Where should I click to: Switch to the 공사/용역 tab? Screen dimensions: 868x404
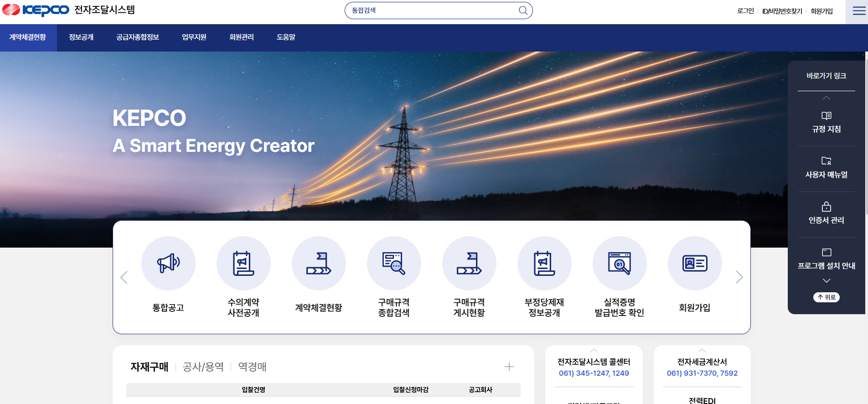(203, 367)
